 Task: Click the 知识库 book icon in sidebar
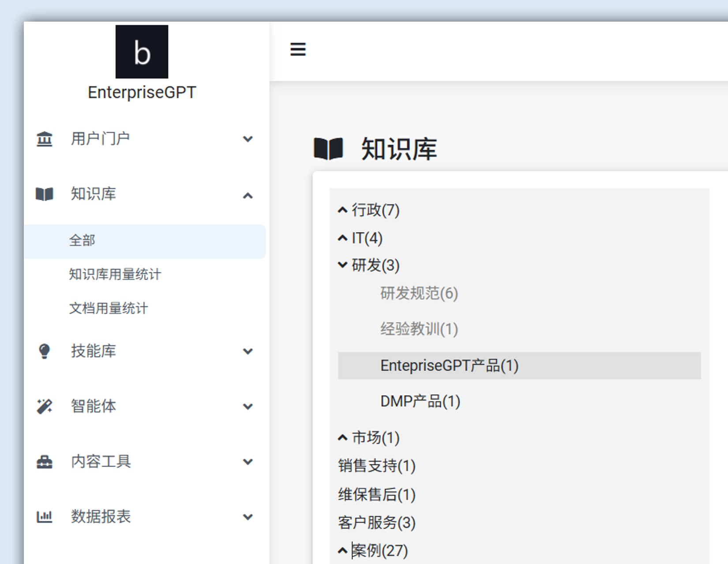coord(44,194)
